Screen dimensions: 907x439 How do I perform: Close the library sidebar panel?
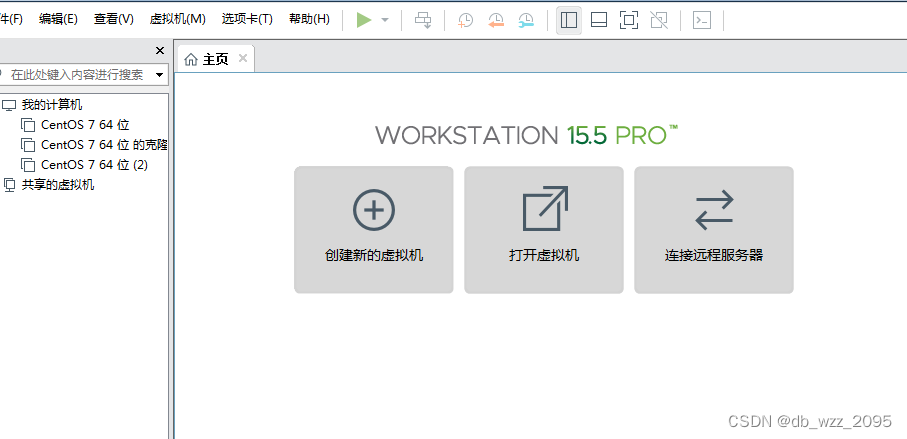point(160,51)
